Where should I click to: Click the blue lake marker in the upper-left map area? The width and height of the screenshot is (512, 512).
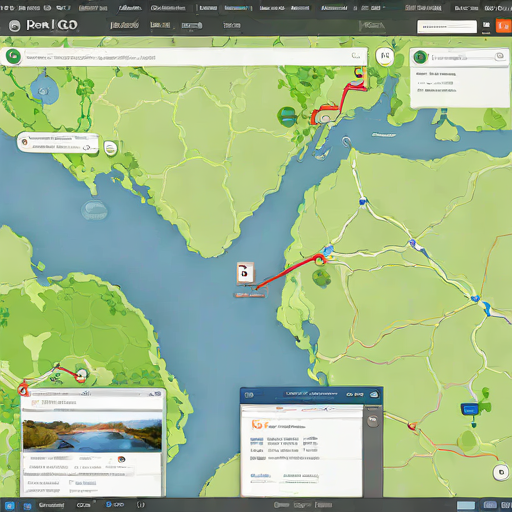point(44,90)
